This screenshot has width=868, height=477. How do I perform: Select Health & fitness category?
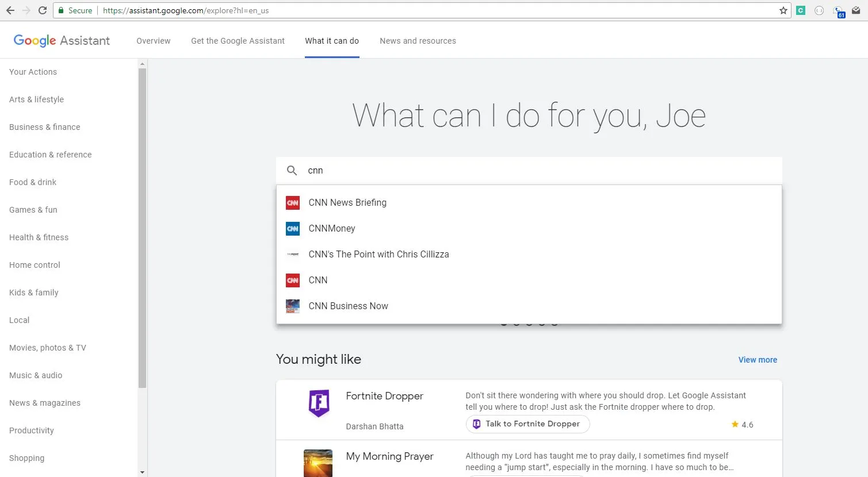coord(39,237)
